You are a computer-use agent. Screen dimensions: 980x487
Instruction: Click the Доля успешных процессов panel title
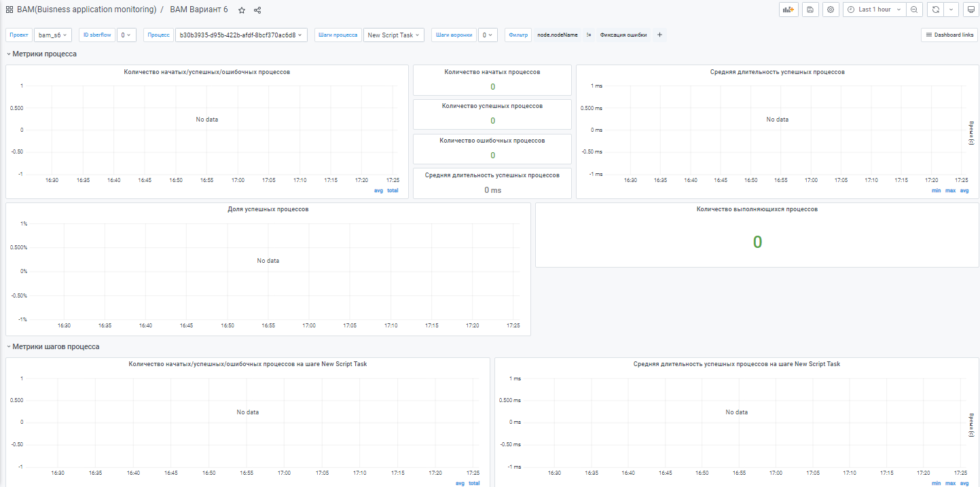[268, 209]
